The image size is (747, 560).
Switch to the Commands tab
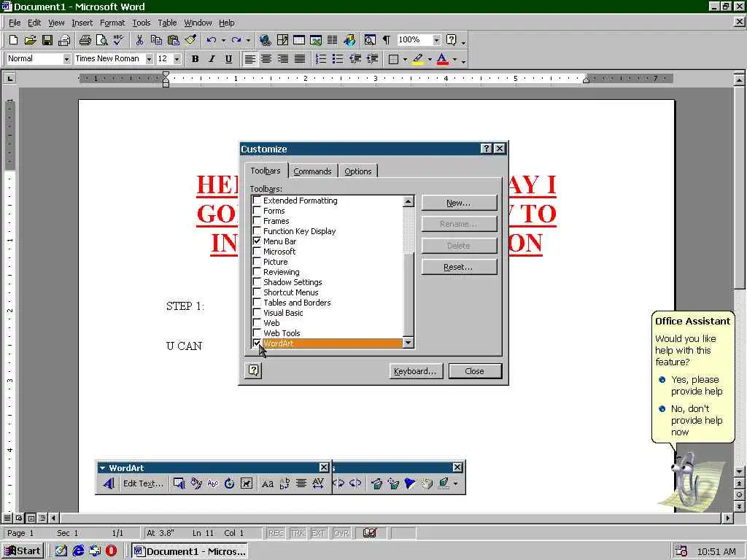tap(312, 171)
